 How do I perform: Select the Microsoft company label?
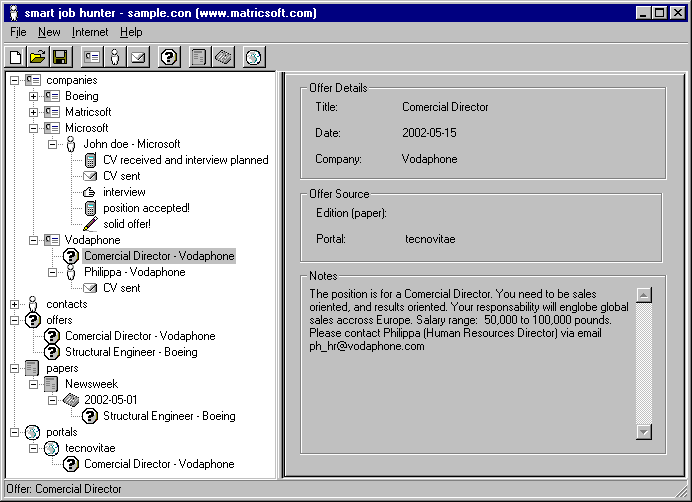pyautogui.click(x=86, y=128)
